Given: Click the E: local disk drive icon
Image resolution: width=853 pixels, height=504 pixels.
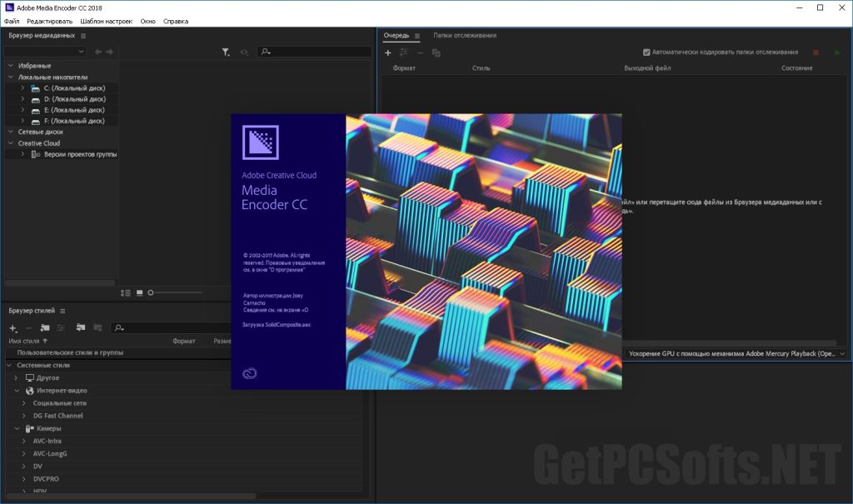Looking at the screenshot, I should pyautogui.click(x=35, y=111).
